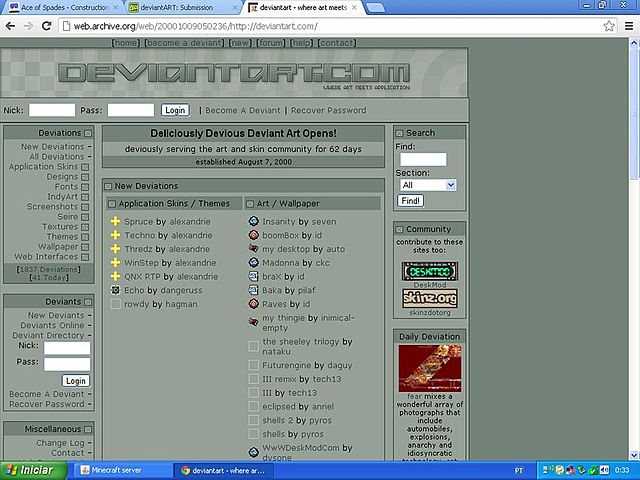Click the Raves by id icon
640x480 pixels.
click(x=253, y=304)
